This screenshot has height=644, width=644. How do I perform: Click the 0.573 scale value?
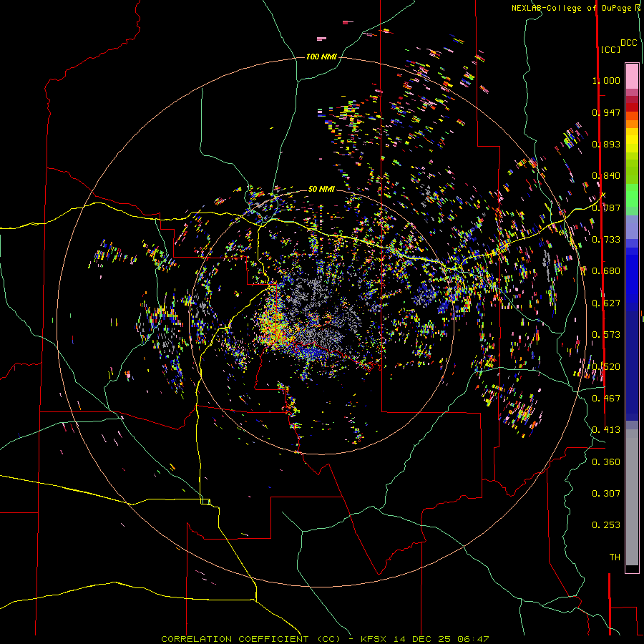pyautogui.click(x=606, y=335)
